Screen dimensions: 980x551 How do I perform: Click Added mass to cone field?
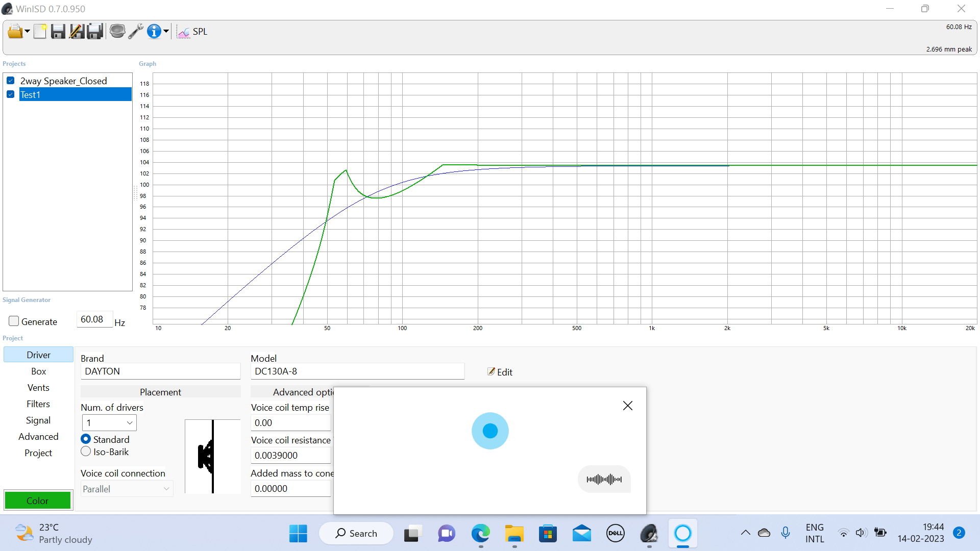(x=291, y=488)
